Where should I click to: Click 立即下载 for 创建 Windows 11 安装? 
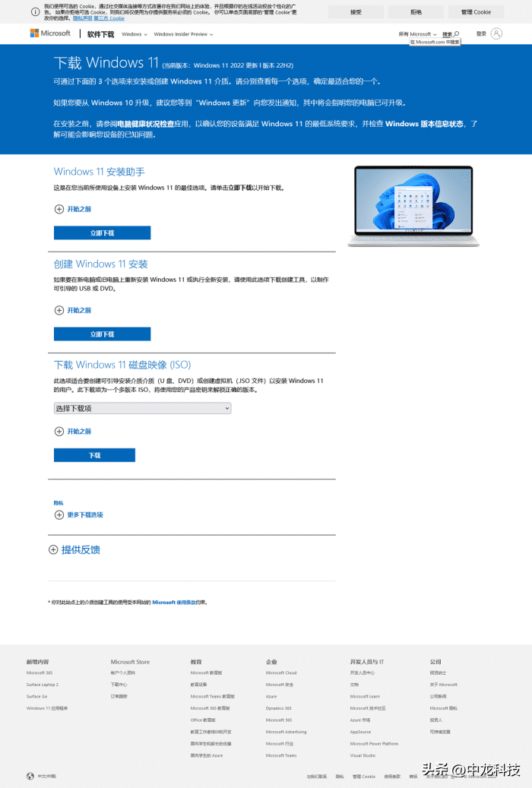point(102,334)
